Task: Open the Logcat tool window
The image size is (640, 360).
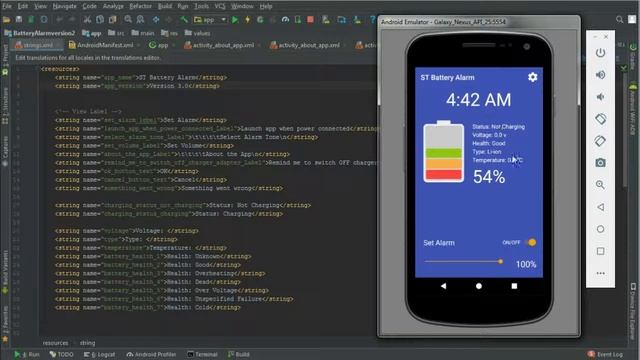Action: [99, 354]
